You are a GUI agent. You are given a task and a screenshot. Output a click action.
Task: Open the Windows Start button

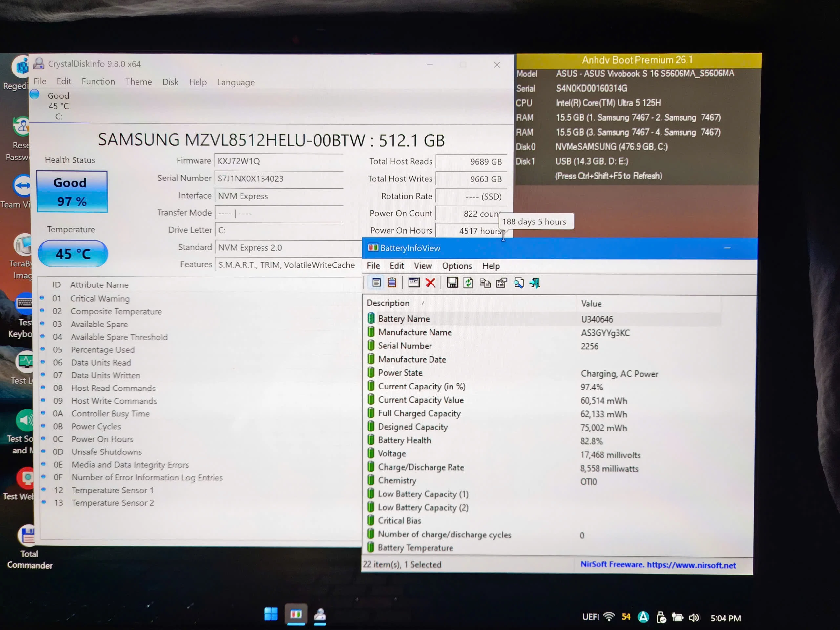tap(271, 614)
